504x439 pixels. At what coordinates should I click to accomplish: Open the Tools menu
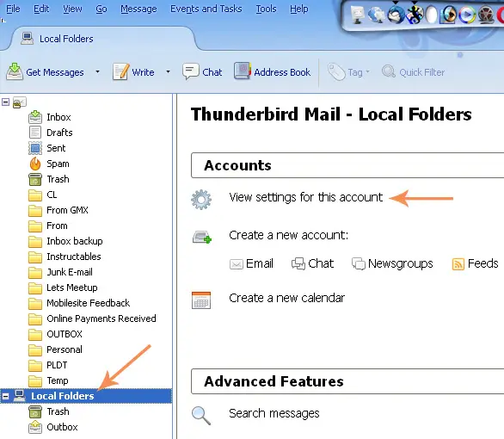coord(266,9)
